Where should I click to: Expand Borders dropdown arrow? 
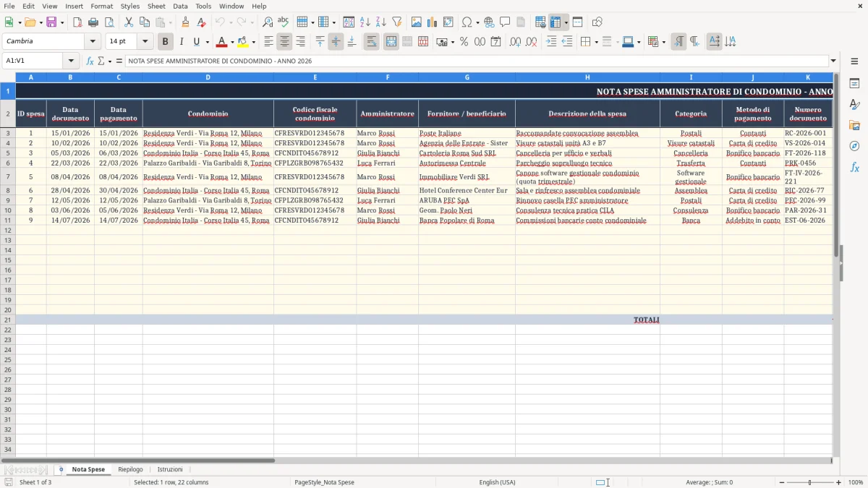click(x=597, y=42)
